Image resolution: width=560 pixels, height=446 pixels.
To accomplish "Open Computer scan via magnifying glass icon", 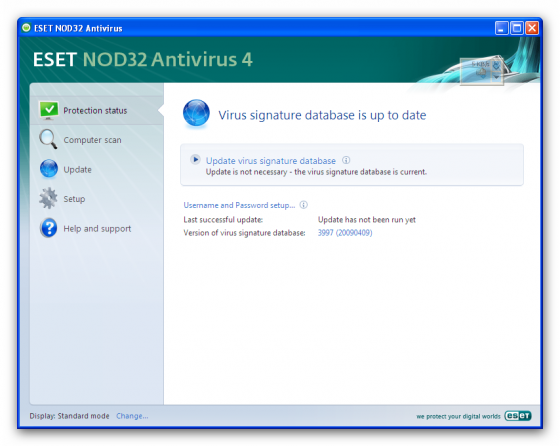I will 48,139.
